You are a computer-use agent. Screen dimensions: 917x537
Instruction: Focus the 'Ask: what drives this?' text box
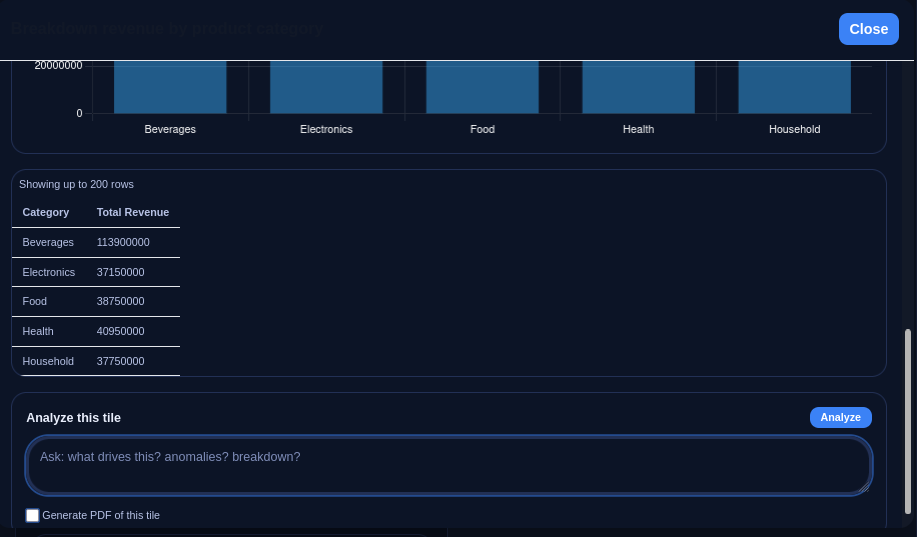(449, 465)
